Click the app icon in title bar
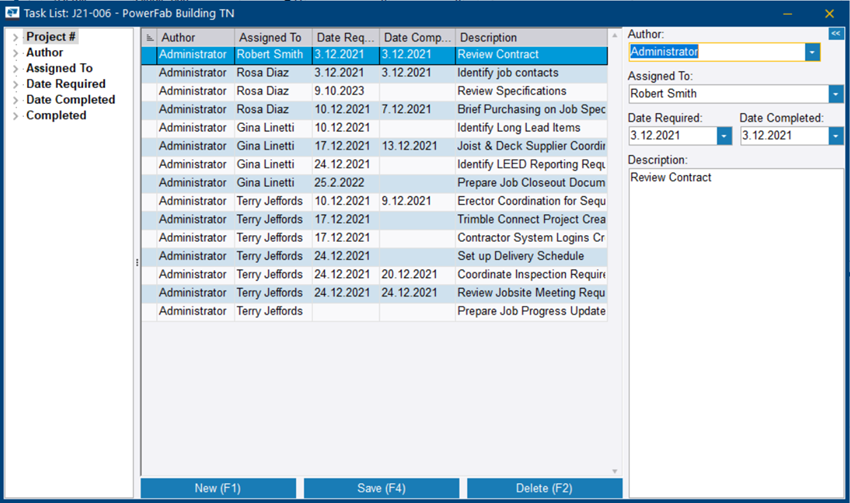Image resolution: width=850 pixels, height=503 pixels. click(x=11, y=13)
